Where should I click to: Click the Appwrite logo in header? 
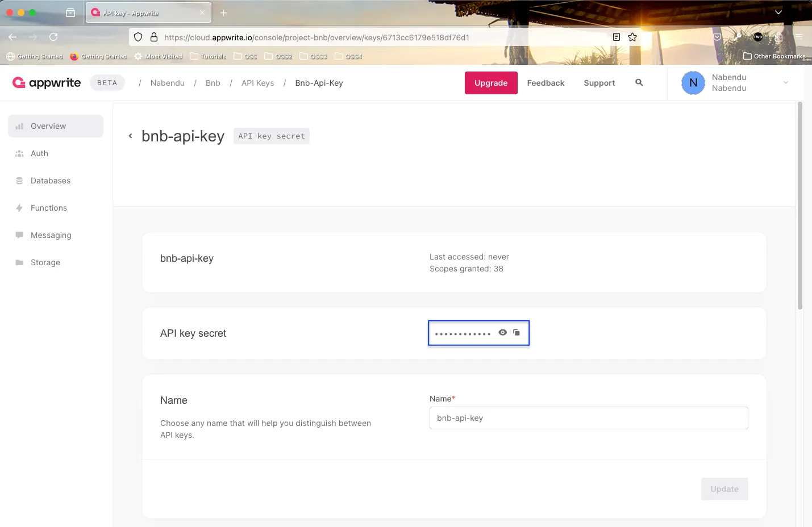(x=47, y=83)
